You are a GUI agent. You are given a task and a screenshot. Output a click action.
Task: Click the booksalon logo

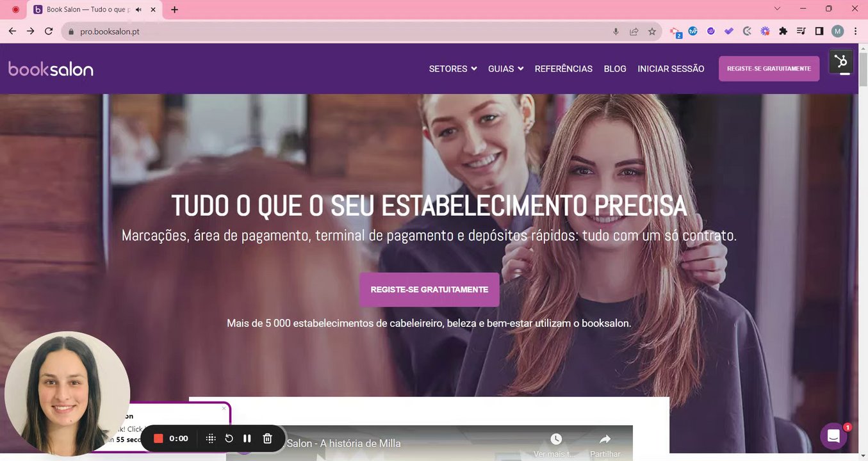[51, 69]
